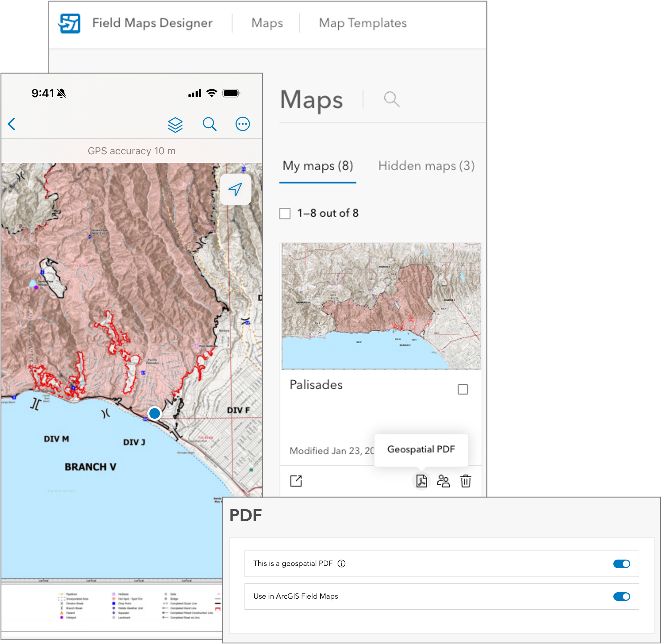Open Map Templates in the top navigation

[362, 23]
